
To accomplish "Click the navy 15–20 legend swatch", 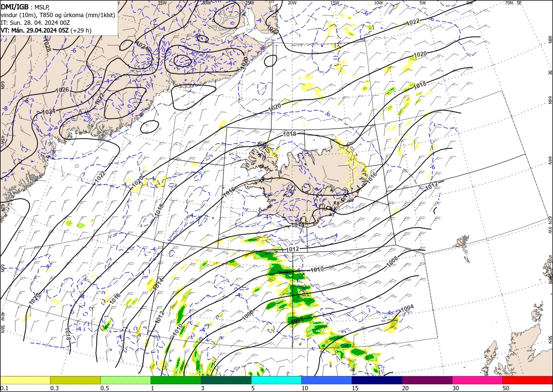I will 377,380.
